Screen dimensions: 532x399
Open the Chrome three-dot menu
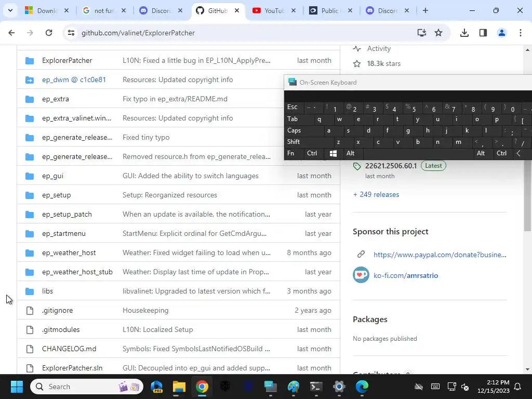(x=521, y=33)
